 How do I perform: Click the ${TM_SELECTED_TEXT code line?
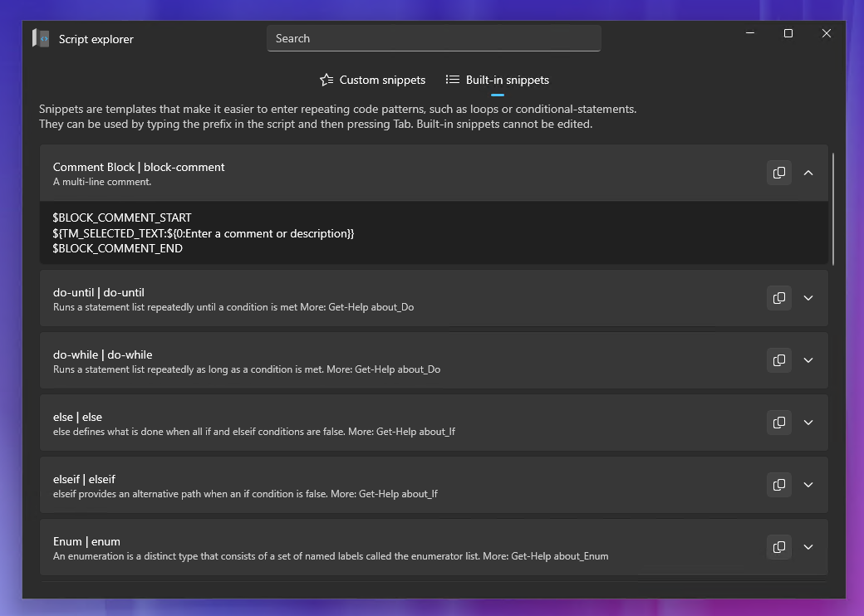pyautogui.click(x=204, y=233)
